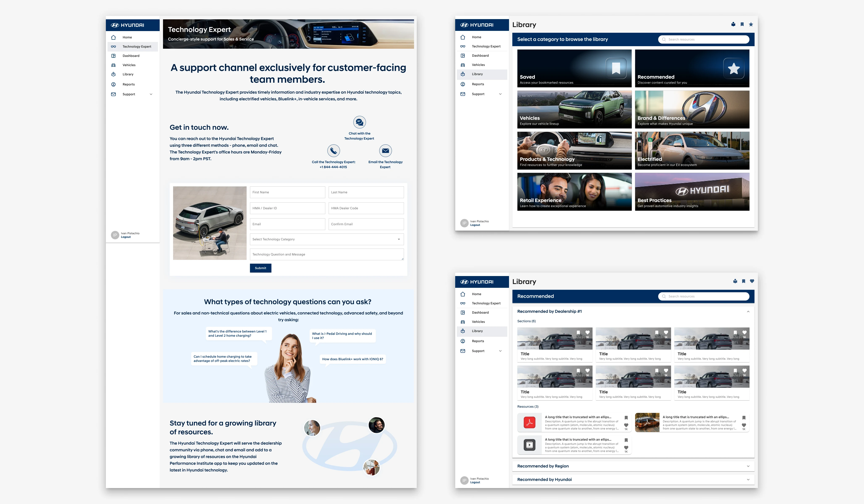
Task: Open the Products & Technology category card
Action: (x=574, y=151)
